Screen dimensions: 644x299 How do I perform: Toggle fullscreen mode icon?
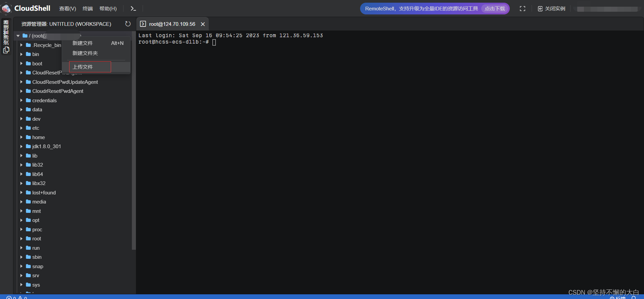click(x=523, y=9)
